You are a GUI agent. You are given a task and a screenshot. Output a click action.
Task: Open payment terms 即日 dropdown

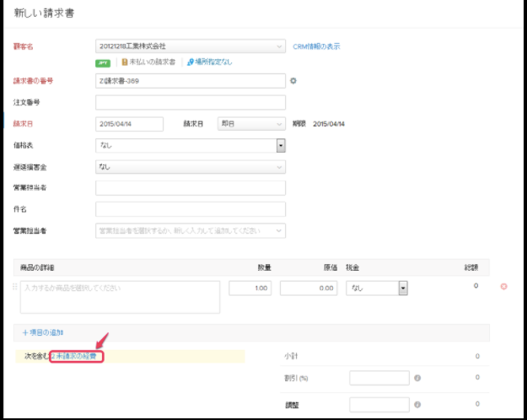coord(251,124)
